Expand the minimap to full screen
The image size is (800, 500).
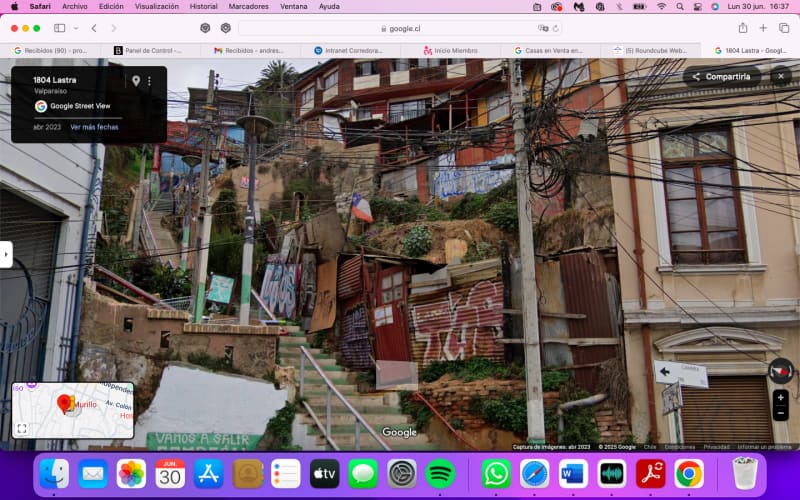point(22,428)
